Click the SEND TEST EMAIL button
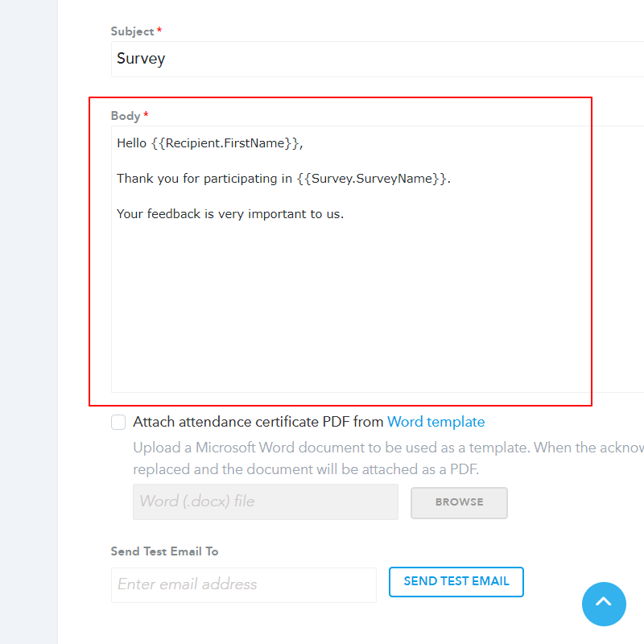The height and width of the screenshot is (644, 644). (x=456, y=582)
